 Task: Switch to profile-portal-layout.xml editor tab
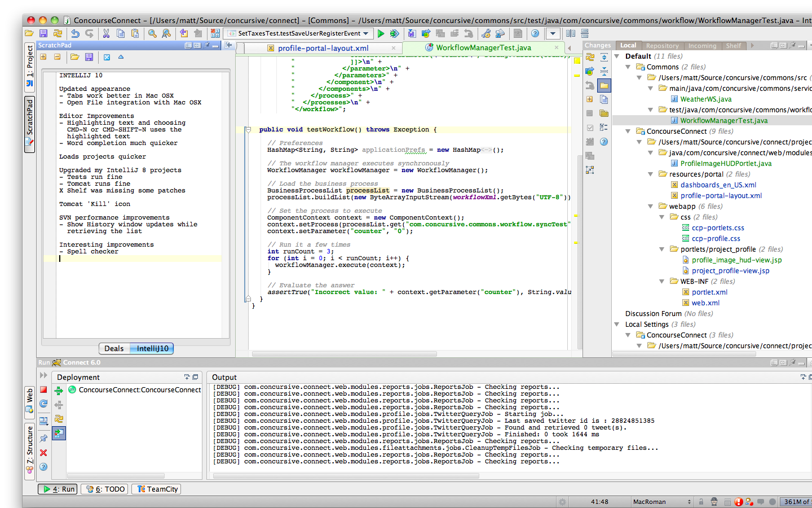(323, 49)
